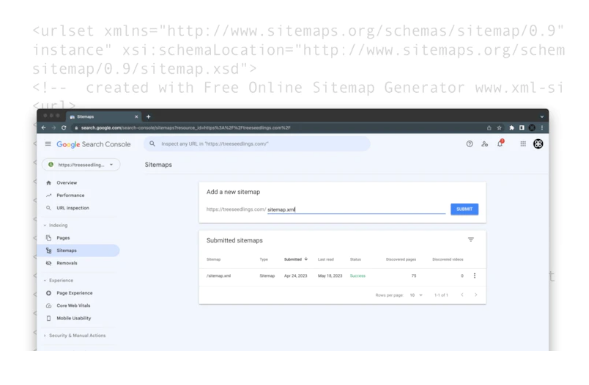Open the notifications bell icon
Screen dimensions: 589x385
point(500,143)
